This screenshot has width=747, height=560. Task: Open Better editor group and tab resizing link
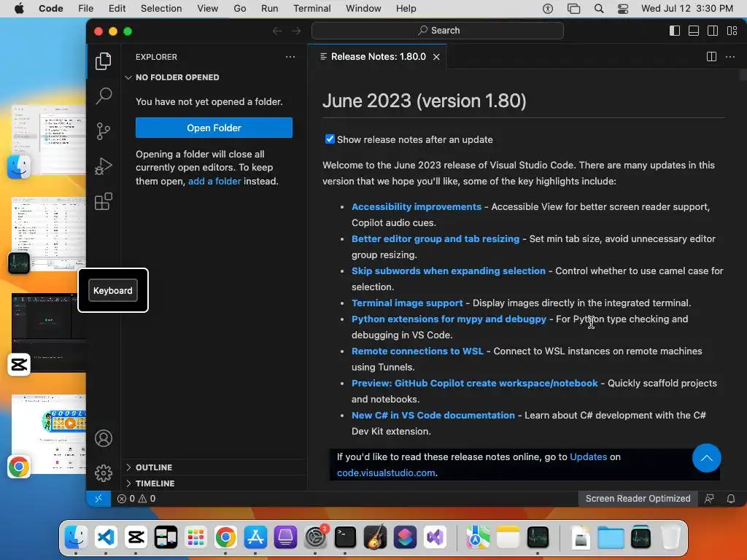pos(436,238)
